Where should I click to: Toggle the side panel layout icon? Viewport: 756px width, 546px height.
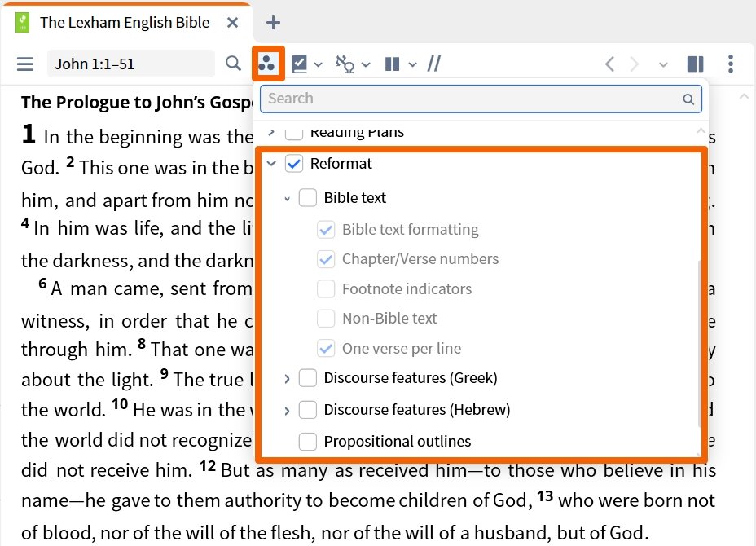(695, 64)
